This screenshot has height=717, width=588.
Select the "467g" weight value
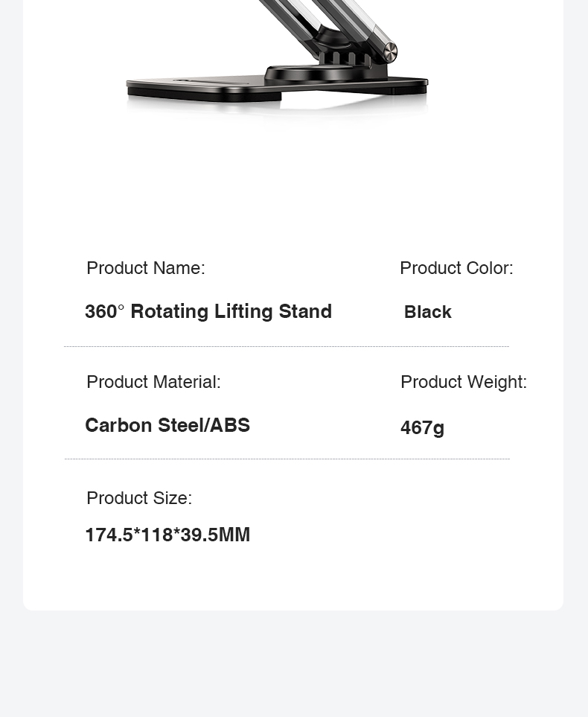pyautogui.click(x=422, y=427)
